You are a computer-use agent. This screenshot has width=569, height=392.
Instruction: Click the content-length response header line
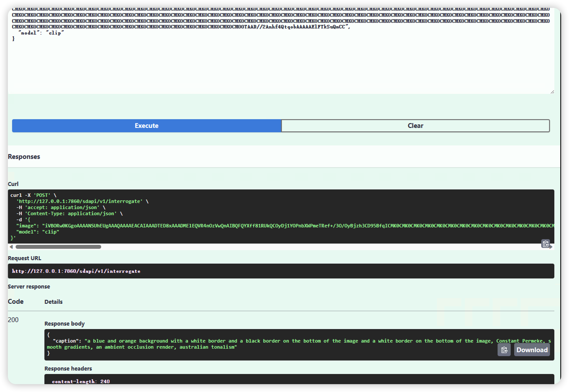coord(81,382)
